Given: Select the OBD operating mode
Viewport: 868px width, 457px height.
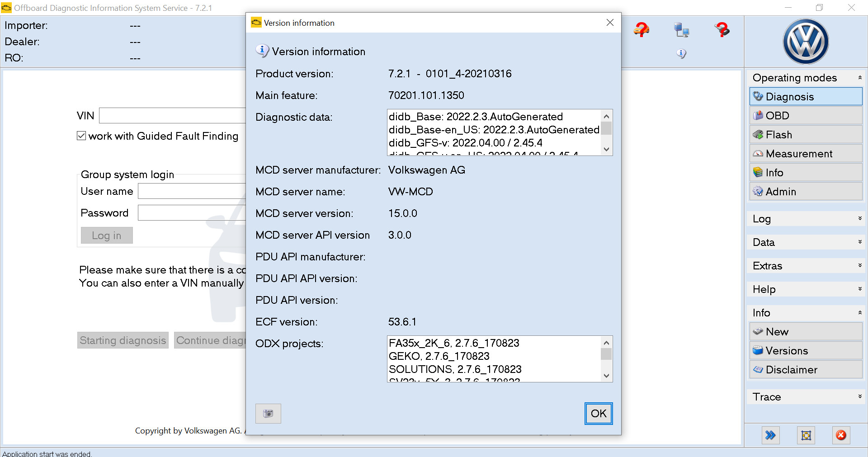Looking at the screenshot, I should pos(806,115).
